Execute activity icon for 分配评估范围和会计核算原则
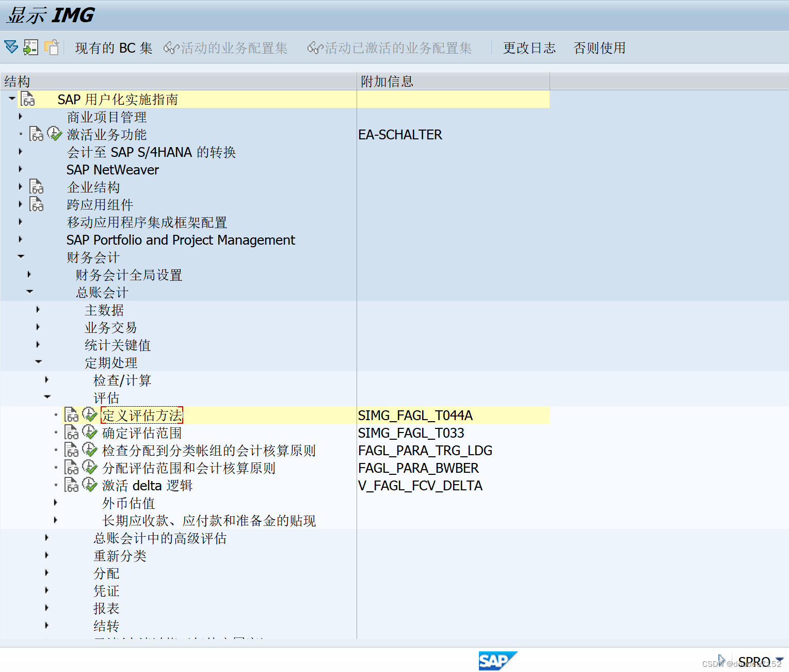Screen dimensions: 789x672 pos(90,467)
